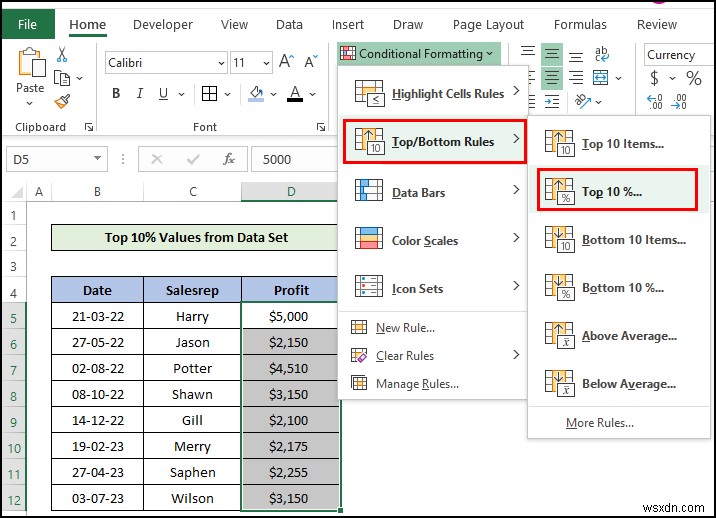716x518 pixels.
Task: Open Icon Sets submenu
Action: [433, 288]
